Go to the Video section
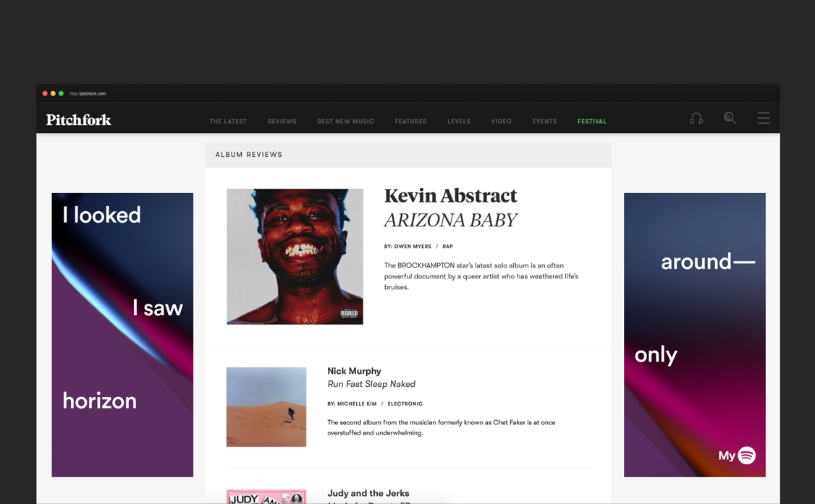 pos(501,121)
